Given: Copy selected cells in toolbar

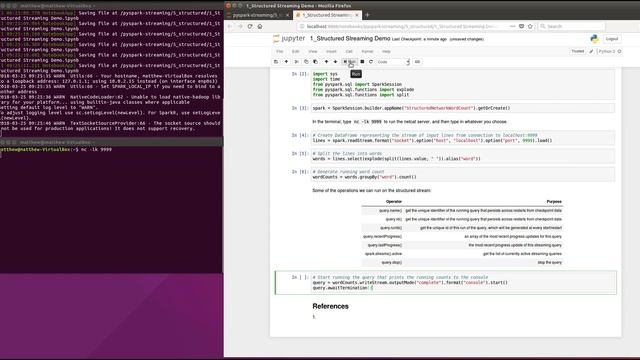Looking at the screenshot, I should point(306,62).
